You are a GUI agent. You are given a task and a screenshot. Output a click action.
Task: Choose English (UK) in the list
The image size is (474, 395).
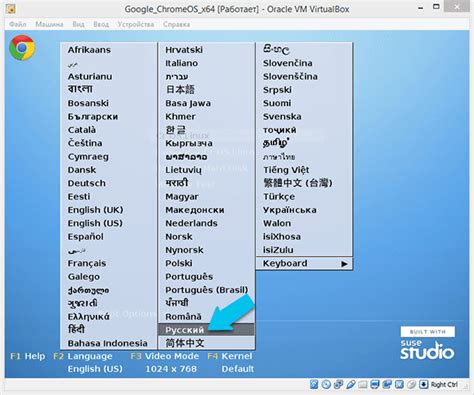pos(95,210)
